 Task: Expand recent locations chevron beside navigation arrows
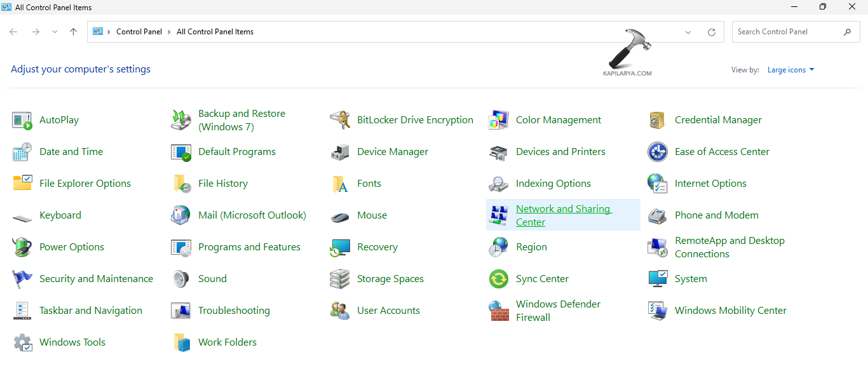click(x=55, y=32)
